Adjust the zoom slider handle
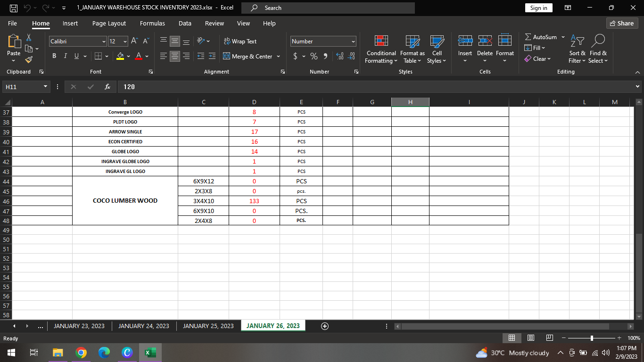This screenshot has width=644, height=362. (x=592, y=338)
